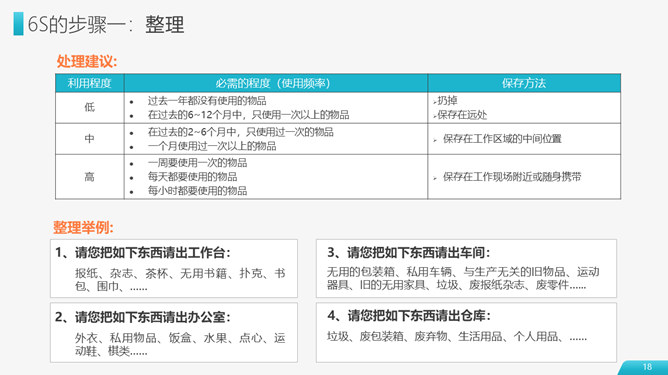The image size is (668, 375).
Task: Select the 保存在工作现场附近或随身携带 cell
Action: [x=524, y=176]
